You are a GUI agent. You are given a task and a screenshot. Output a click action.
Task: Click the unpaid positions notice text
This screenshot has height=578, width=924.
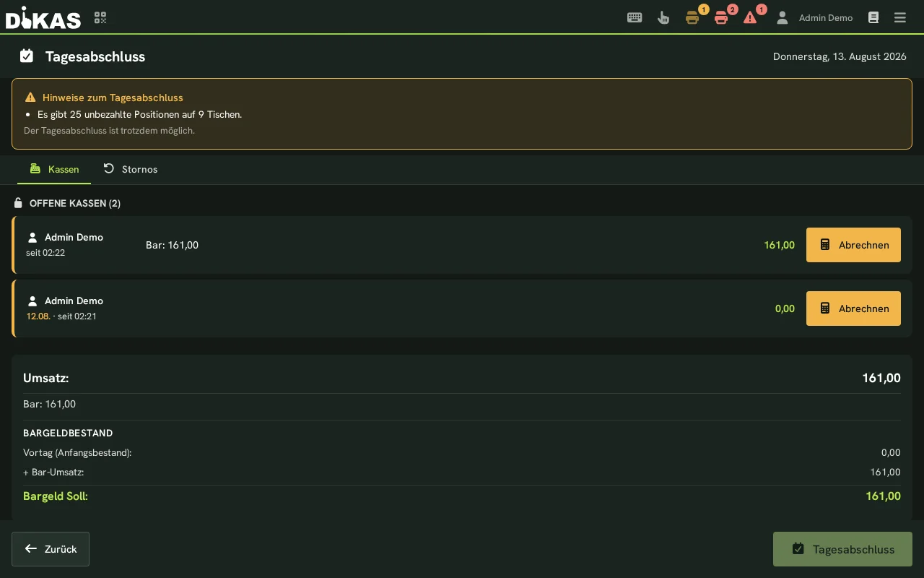point(139,114)
